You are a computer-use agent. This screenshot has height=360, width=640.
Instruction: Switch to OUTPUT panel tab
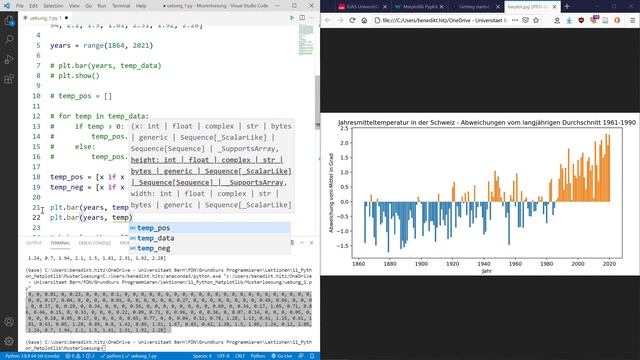(34, 243)
